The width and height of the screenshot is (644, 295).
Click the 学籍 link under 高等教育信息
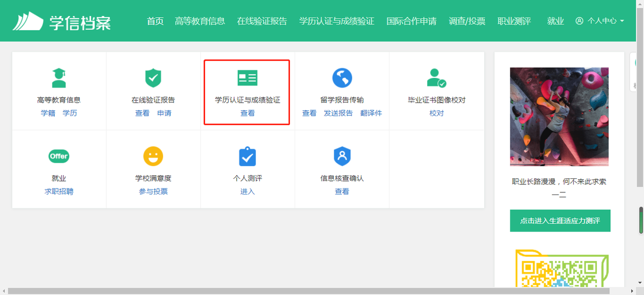(x=48, y=113)
